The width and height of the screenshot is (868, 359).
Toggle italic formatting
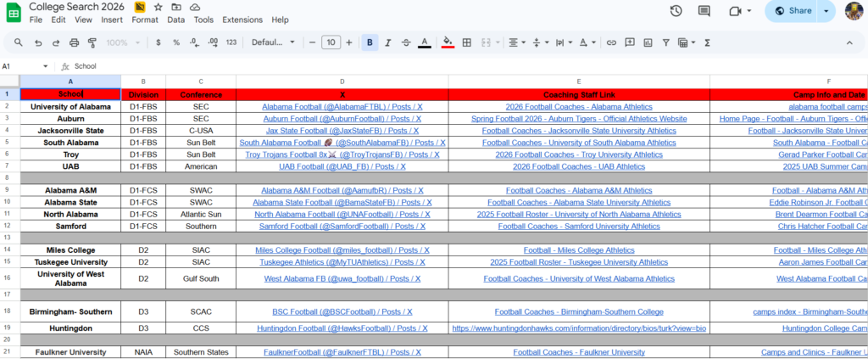pos(388,42)
